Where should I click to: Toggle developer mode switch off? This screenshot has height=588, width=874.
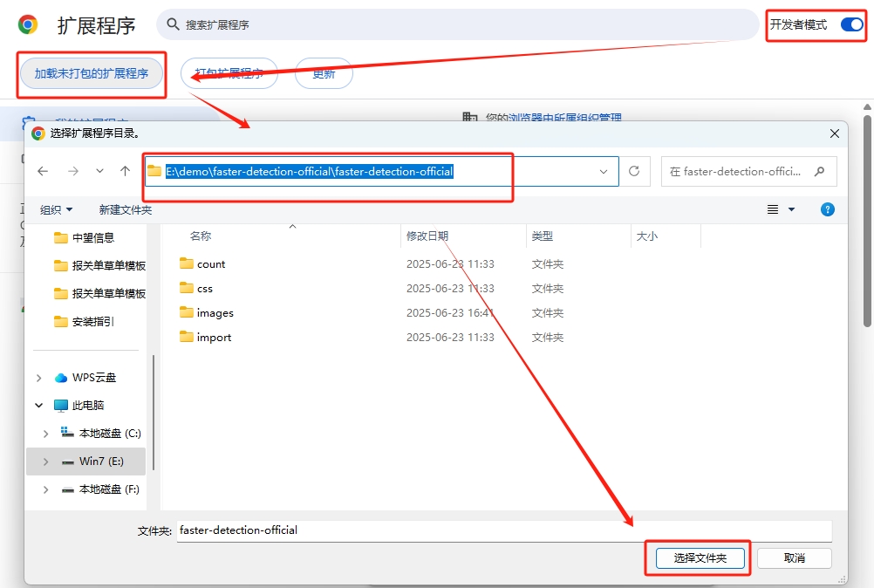[x=850, y=25]
